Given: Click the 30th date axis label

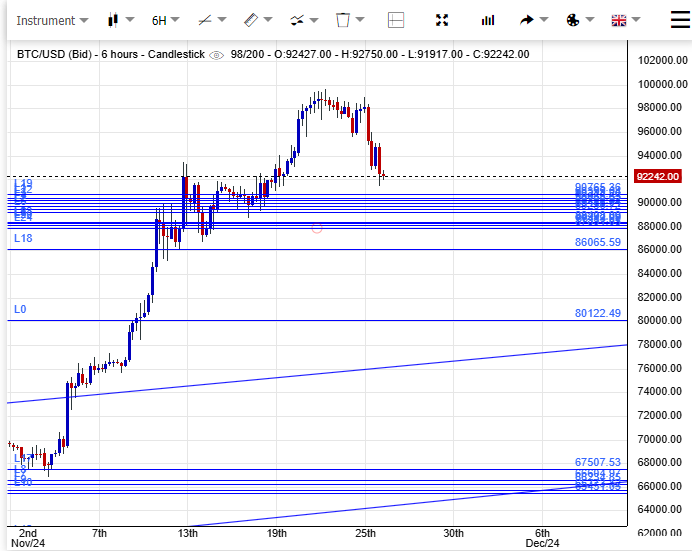Looking at the screenshot, I should [x=454, y=533].
